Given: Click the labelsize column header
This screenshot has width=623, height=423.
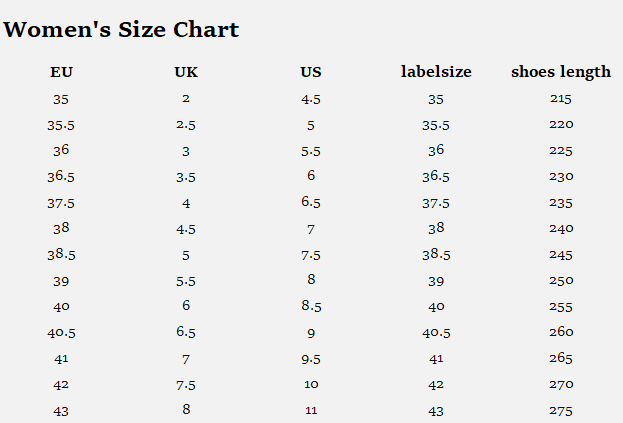Looking at the screenshot, I should pyautogui.click(x=436, y=72).
